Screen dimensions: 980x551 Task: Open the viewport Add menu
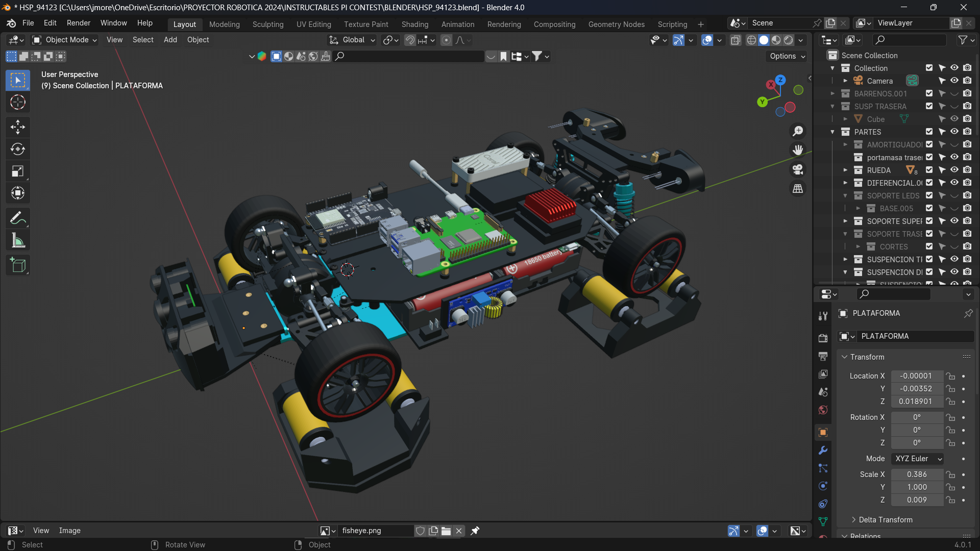[x=170, y=40]
